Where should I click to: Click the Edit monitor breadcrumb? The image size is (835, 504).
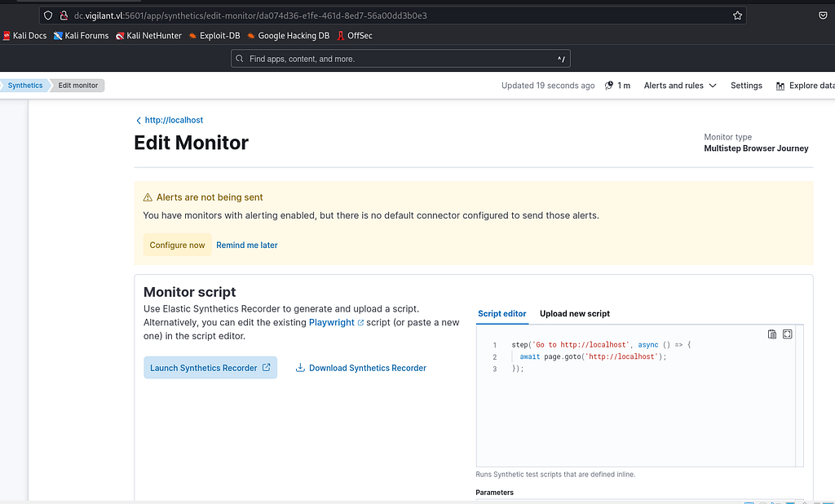pyautogui.click(x=77, y=86)
